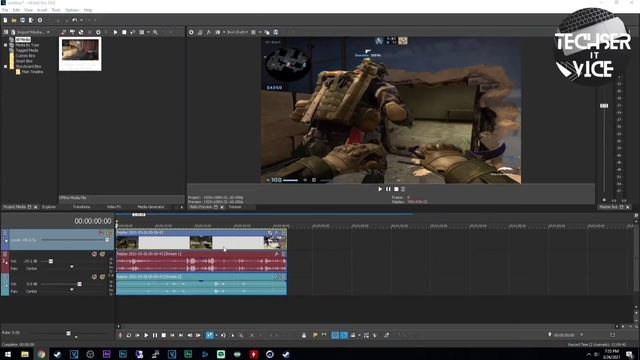Toggle Split Screen View in preview toolbar
Image resolution: width=640 pixels, height=360 pixels.
point(218,32)
